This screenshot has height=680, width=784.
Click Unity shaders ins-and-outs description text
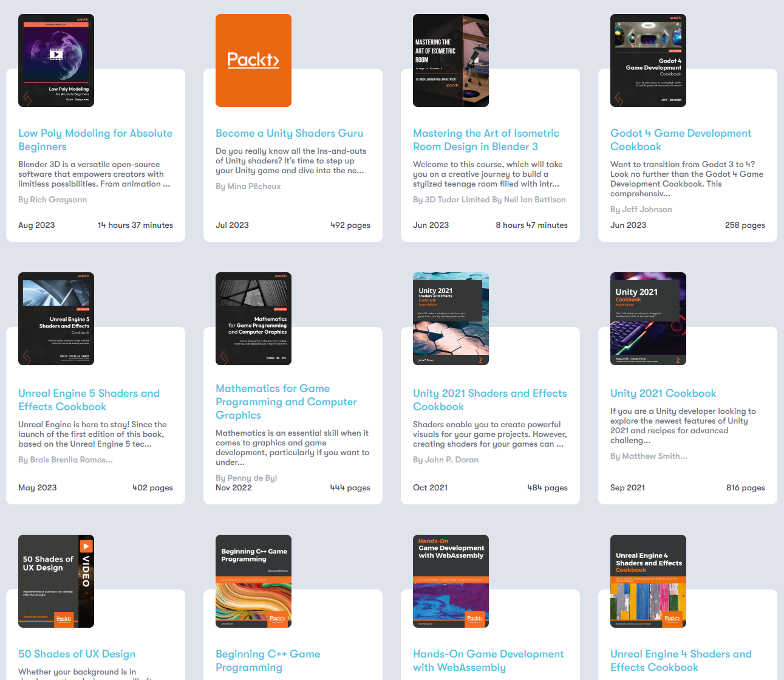(291, 160)
